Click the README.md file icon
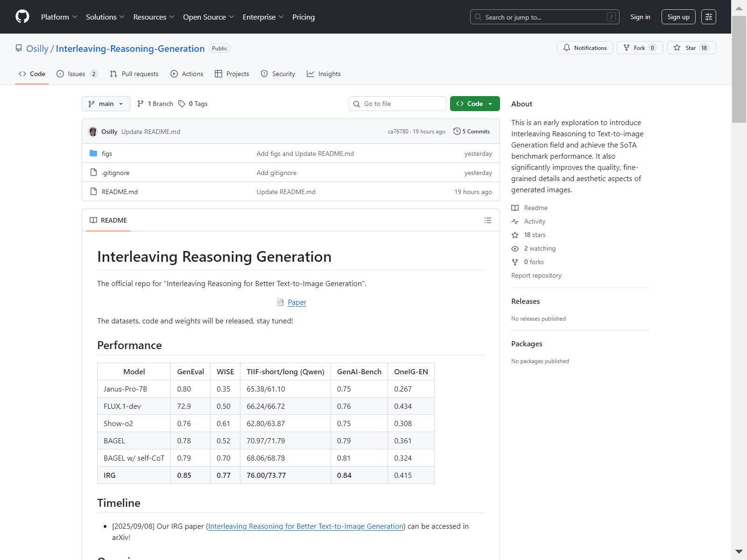The image size is (747, 560). (93, 192)
